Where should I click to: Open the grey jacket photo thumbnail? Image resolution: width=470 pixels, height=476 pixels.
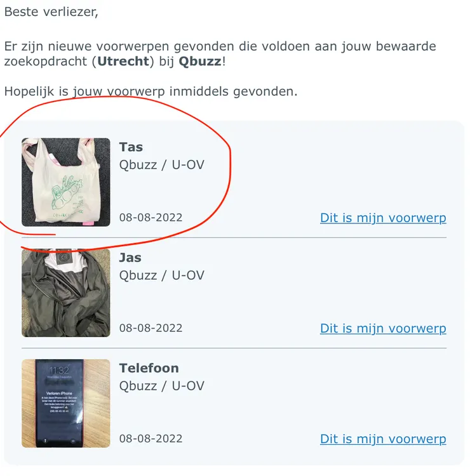pos(66,293)
